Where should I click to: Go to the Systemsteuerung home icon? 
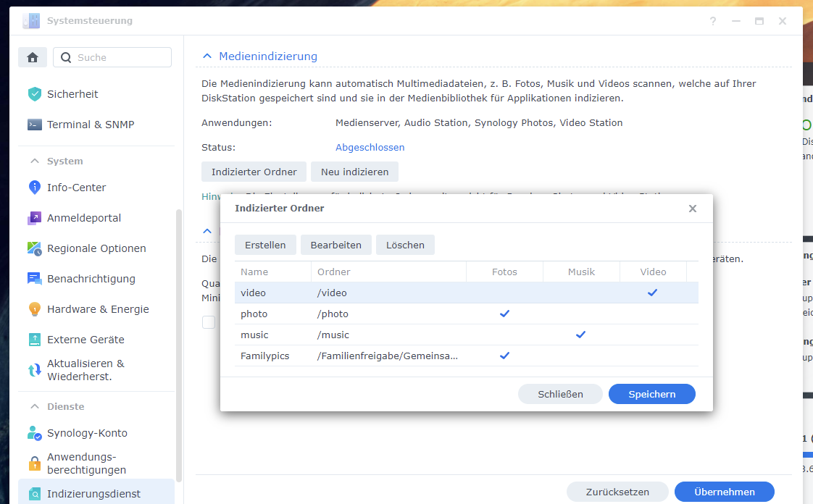33,57
